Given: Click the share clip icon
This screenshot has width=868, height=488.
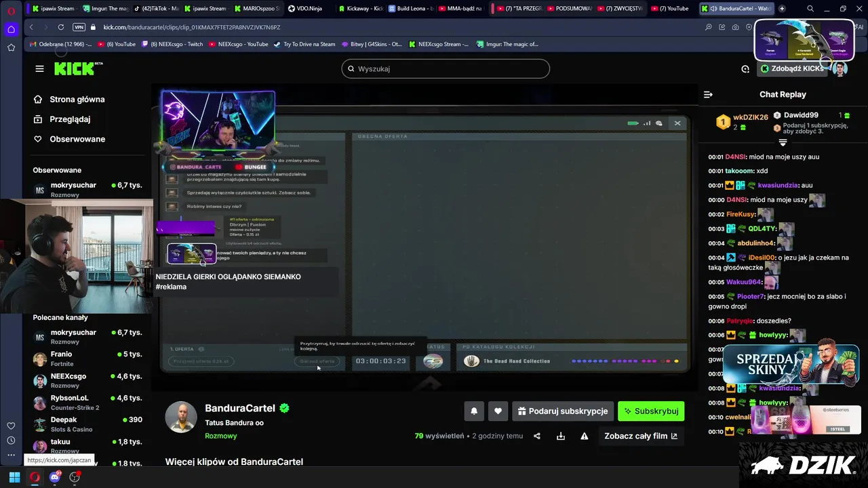Looking at the screenshot, I should (x=537, y=436).
